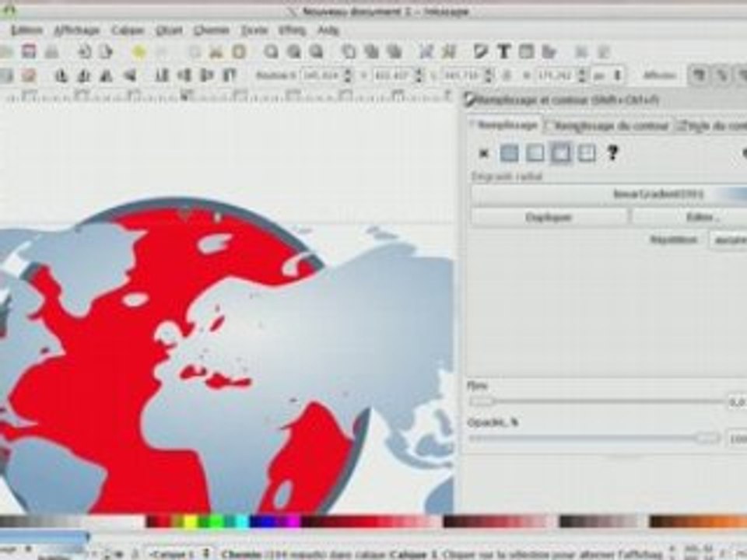Image resolution: width=747 pixels, height=560 pixels.
Task: Click the Export bitmap toolbar icon
Action: coord(106,51)
